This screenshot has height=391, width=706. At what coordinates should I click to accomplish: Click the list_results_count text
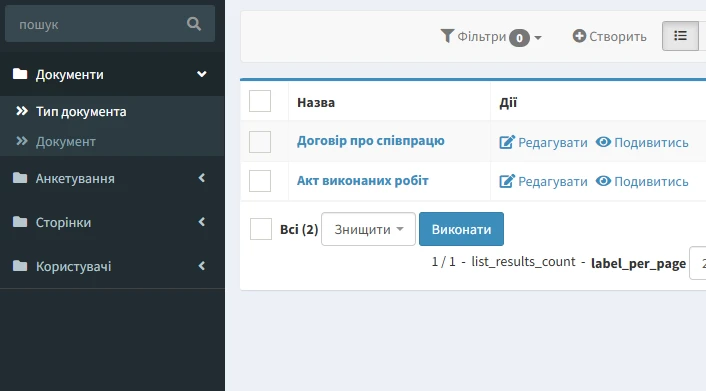(x=523, y=262)
